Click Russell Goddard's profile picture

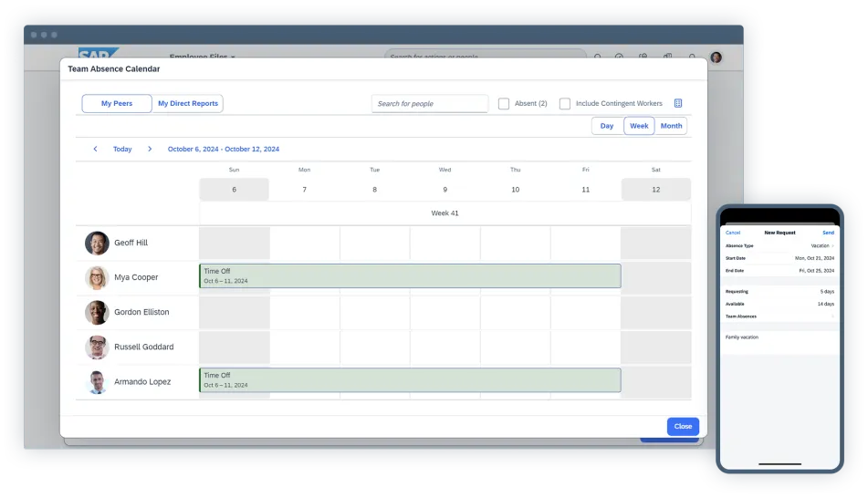tap(97, 348)
